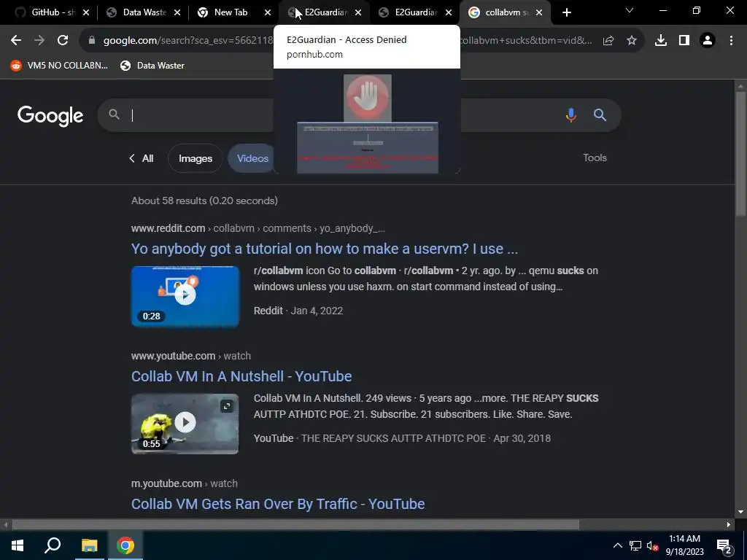
Task: Click the vertical scrollbar thumb
Action: pos(740,152)
